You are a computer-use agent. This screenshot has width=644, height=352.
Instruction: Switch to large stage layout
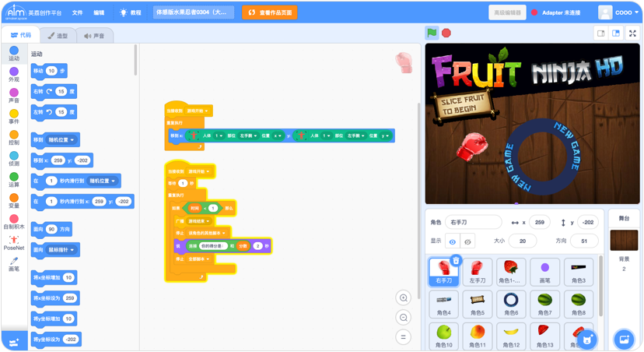click(x=616, y=33)
